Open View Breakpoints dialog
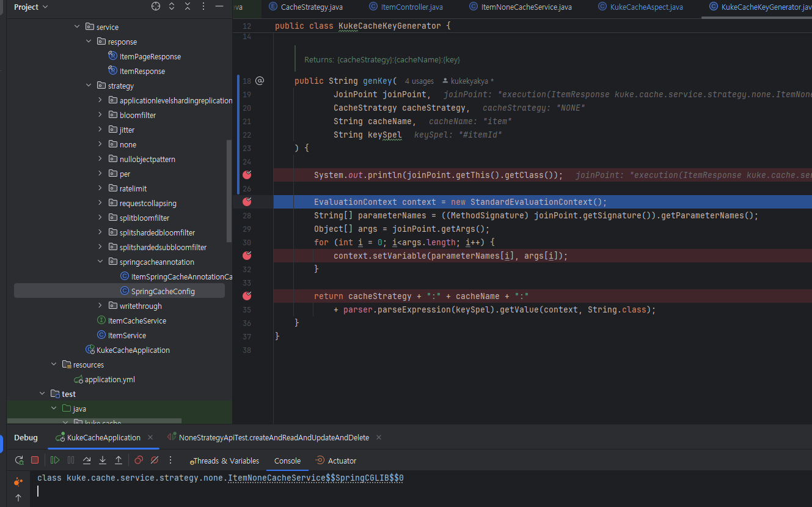 [139, 461]
